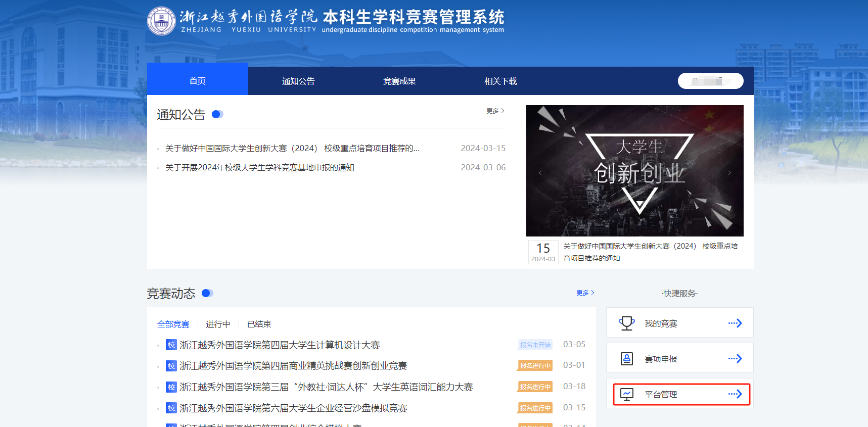The width and height of the screenshot is (868, 427).
Task: Click 更多 link in 通知公告 section
Action: coord(495,111)
